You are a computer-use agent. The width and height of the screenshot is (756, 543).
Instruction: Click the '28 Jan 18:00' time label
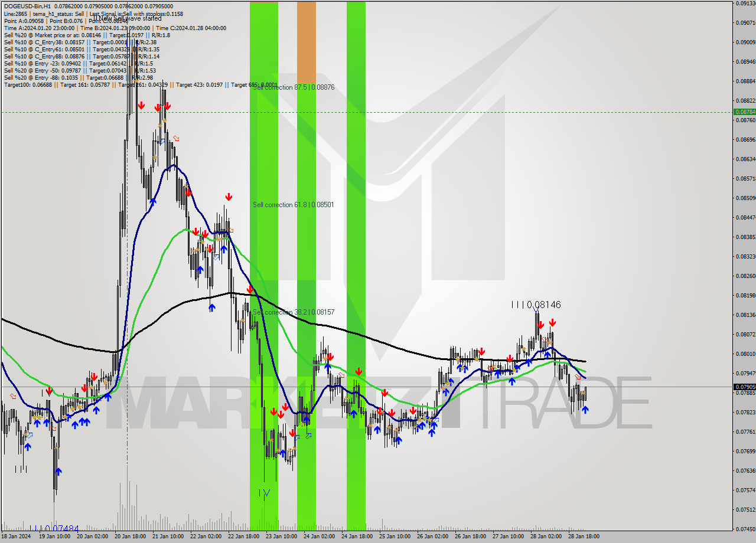[584, 537]
